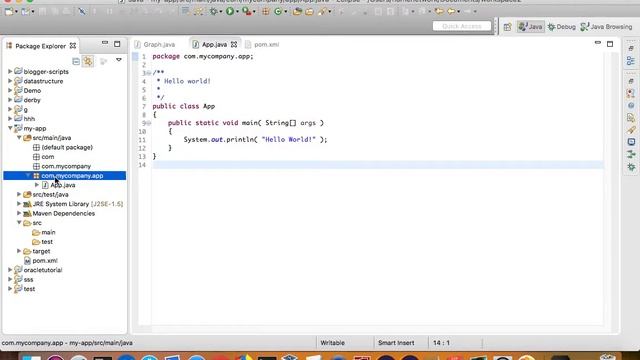640x360 pixels.
Task: Expand the datastructure project
Action: (10, 81)
